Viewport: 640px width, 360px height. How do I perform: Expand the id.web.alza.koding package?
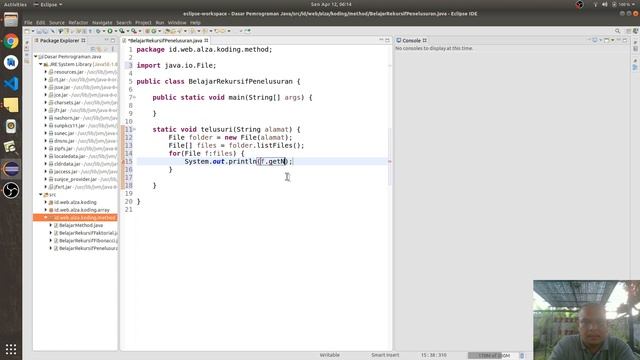(x=46, y=202)
